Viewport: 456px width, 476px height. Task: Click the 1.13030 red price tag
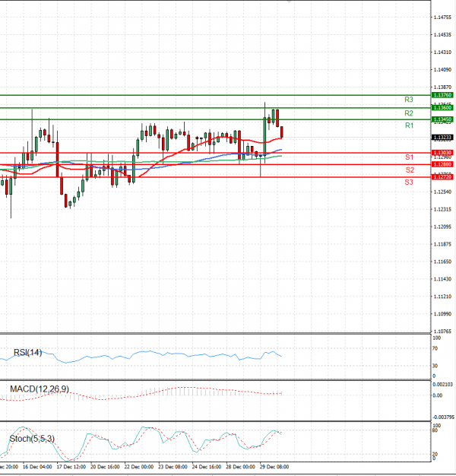pos(442,153)
